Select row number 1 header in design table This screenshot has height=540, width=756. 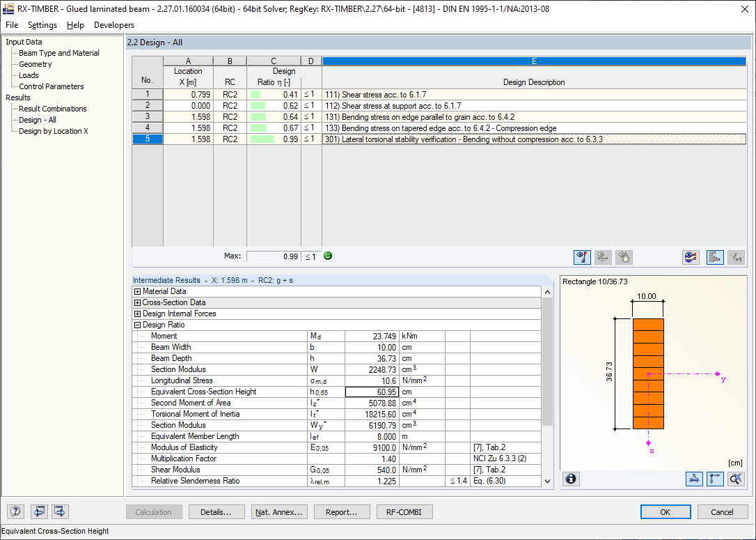coord(148,95)
